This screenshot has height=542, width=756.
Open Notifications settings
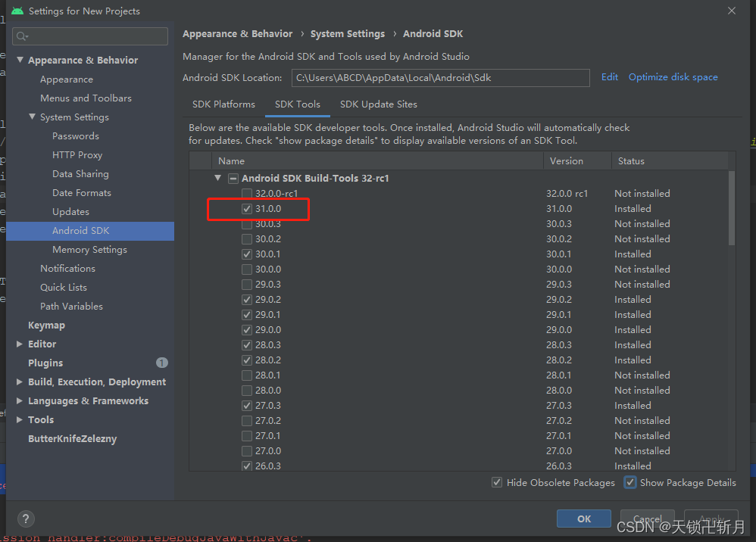click(x=67, y=268)
